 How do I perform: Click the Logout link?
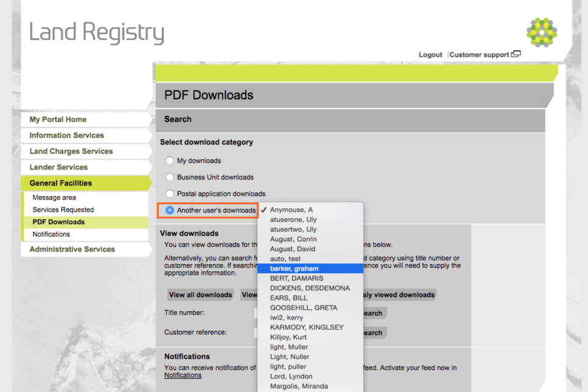[430, 55]
